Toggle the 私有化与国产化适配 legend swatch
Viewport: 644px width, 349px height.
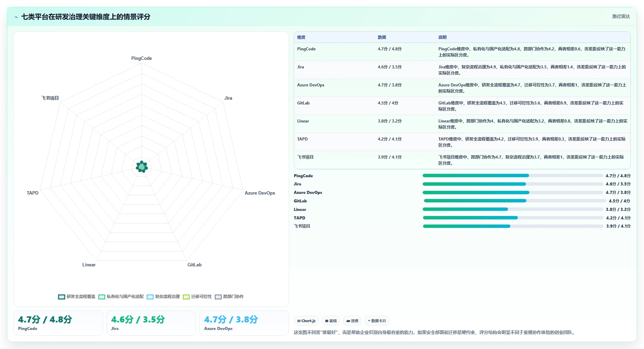pos(102,297)
